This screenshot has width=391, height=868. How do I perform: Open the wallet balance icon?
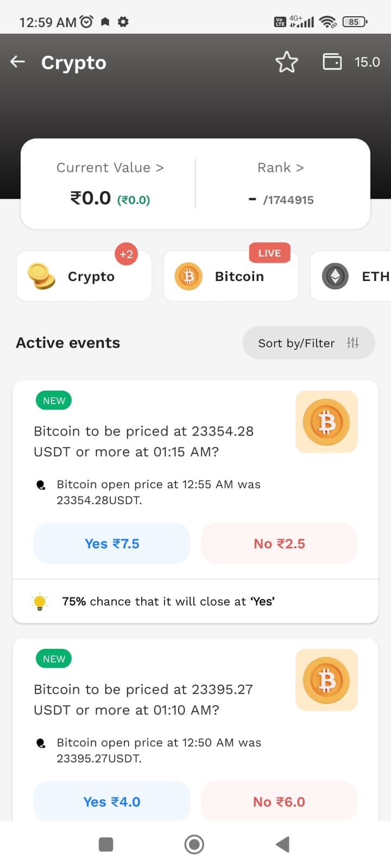(x=332, y=61)
